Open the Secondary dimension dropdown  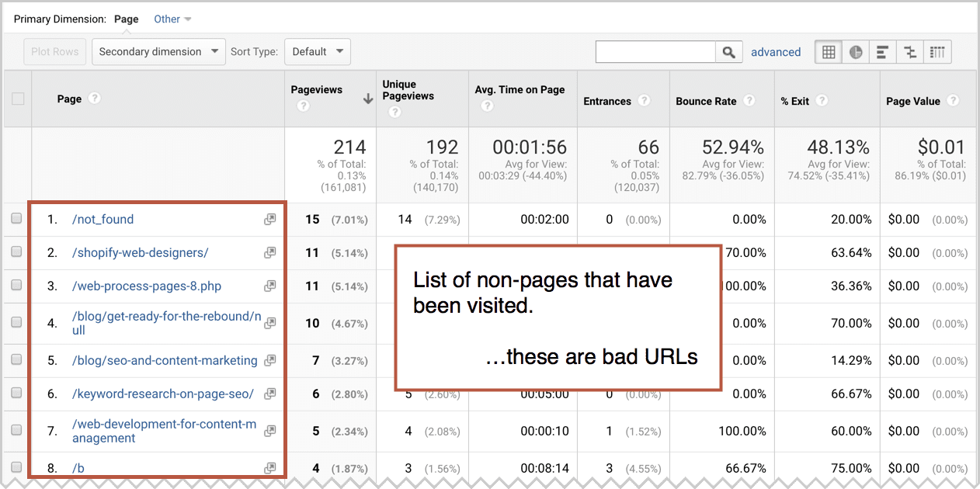[158, 51]
